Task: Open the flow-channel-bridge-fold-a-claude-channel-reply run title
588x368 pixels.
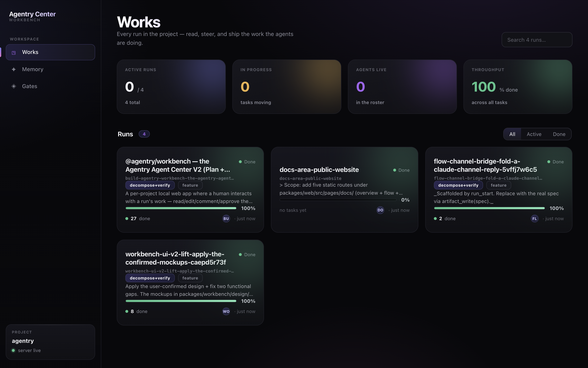Action: coord(485,166)
